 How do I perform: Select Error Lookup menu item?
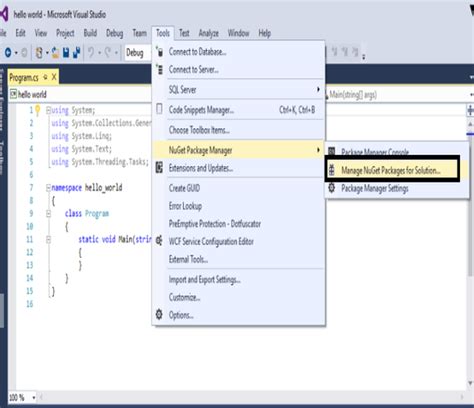pos(238,206)
